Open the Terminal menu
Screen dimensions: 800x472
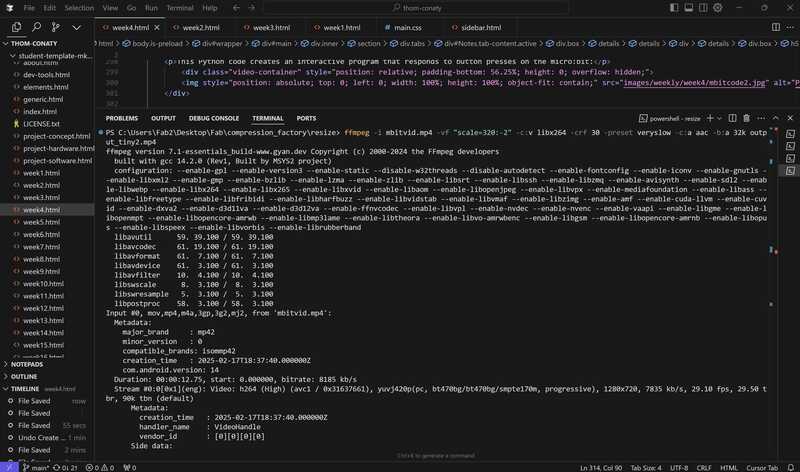[180, 8]
